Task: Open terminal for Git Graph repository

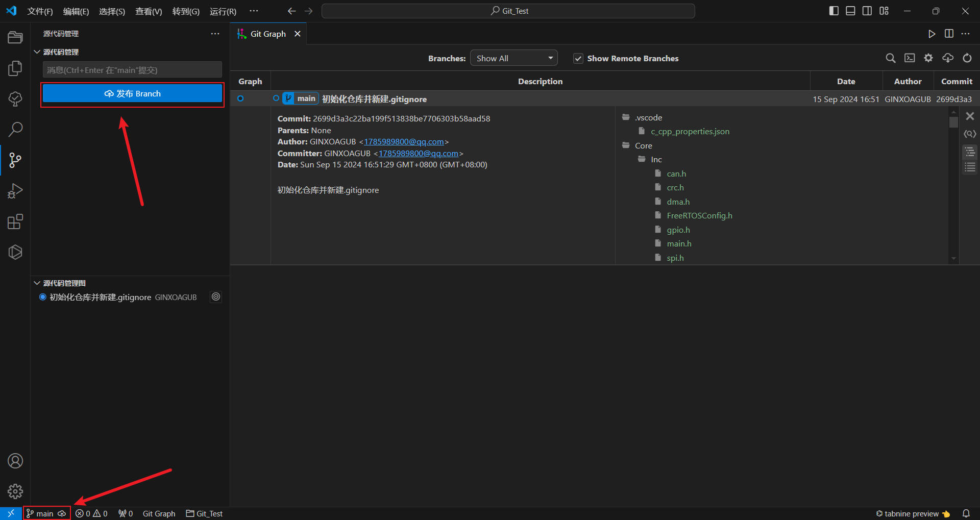Action: (x=910, y=58)
